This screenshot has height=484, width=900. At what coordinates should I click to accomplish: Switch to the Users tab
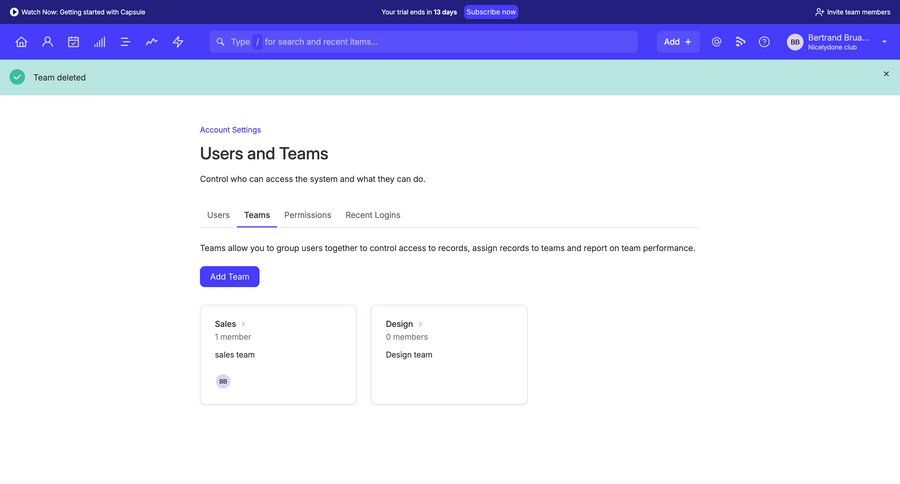[x=218, y=215]
